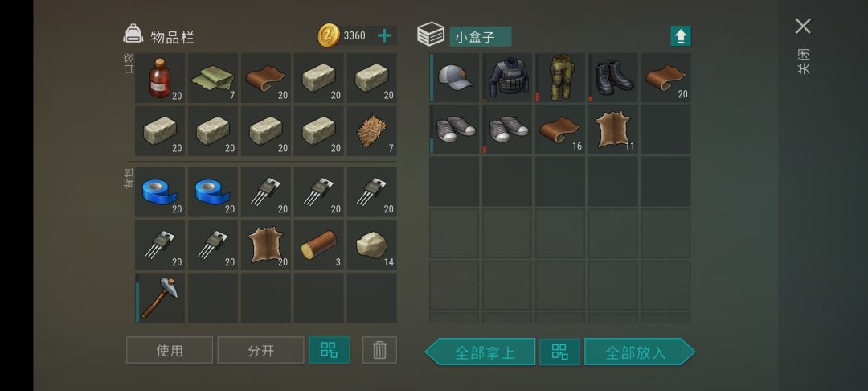This screenshot has width=868, height=391.
Task: Click 全部放入 to put all in
Action: point(640,352)
